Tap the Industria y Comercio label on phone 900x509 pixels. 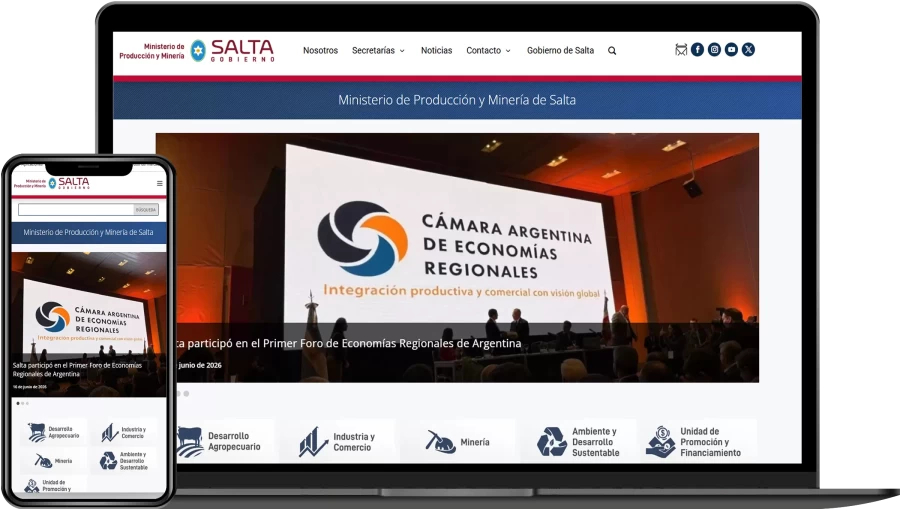point(134,432)
